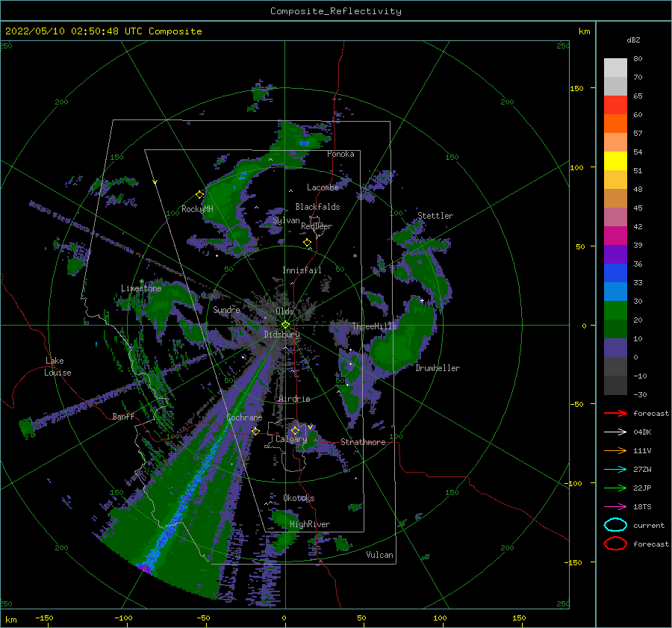Screen dimensions: 672x628
Task: Click the Limestone label
Action: tap(141, 288)
